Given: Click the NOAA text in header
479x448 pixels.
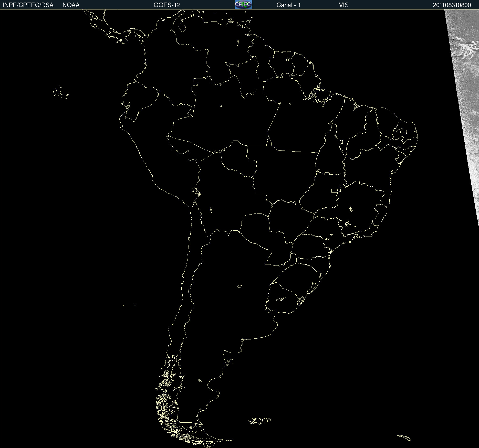Looking at the screenshot, I should pos(71,5).
